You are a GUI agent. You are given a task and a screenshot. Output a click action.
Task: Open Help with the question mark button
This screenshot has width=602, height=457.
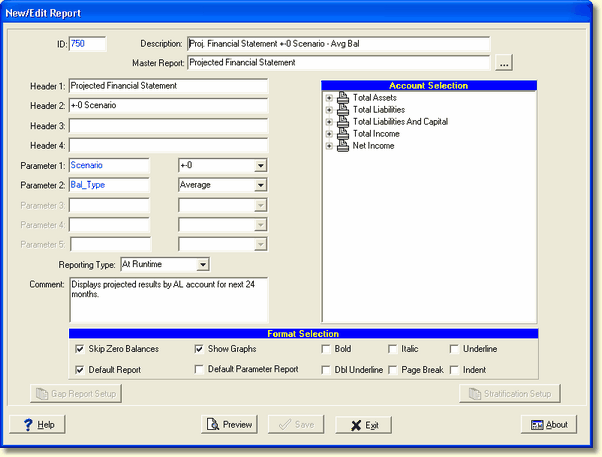[x=40, y=424]
